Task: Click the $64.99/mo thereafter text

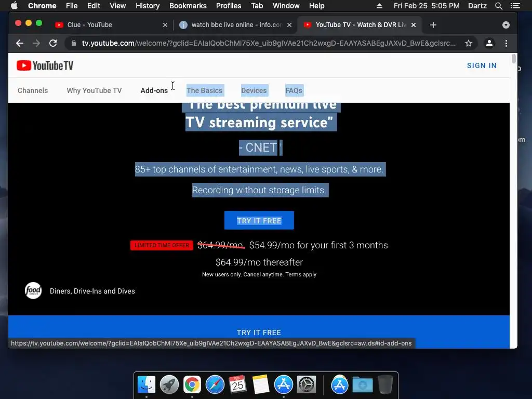Action: pyautogui.click(x=259, y=262)
